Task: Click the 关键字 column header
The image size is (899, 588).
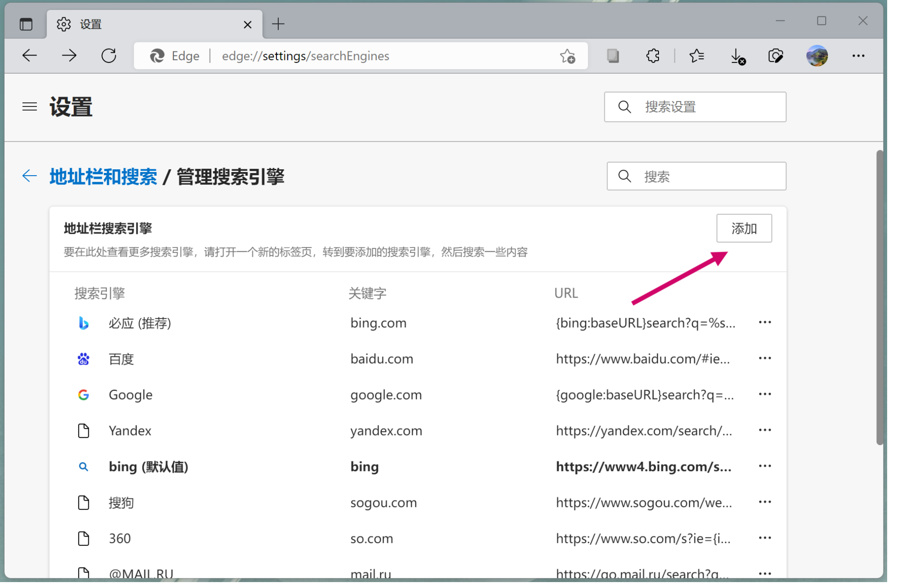Action: click(368, 294)
